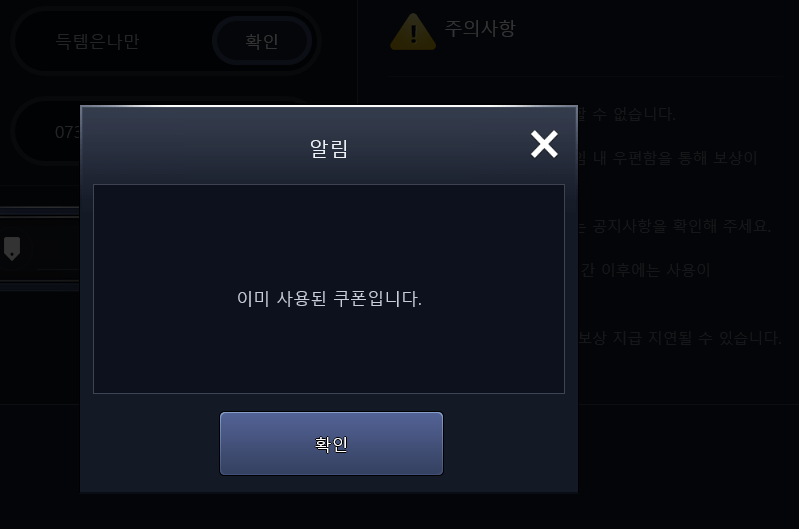Image resolution: width=799 pixels, height=529 pixels.
Task: Click the notice line ending 수 없습니다
Action: 627,114
